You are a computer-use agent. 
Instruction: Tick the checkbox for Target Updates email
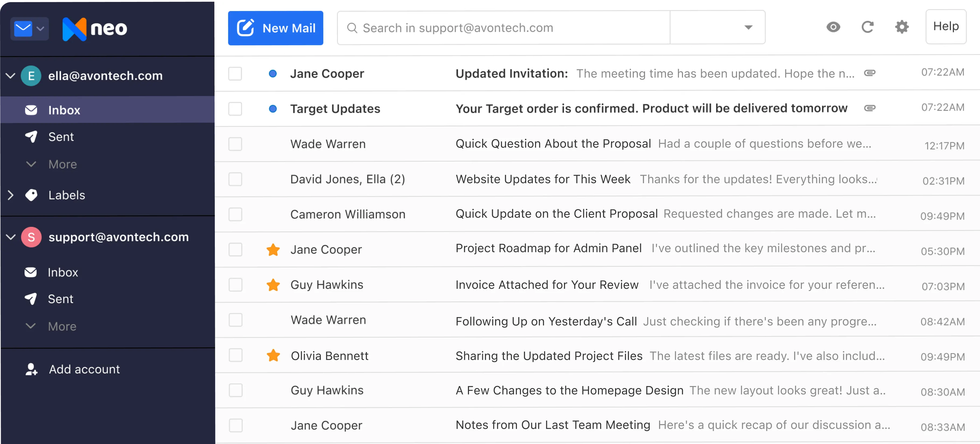235,109
